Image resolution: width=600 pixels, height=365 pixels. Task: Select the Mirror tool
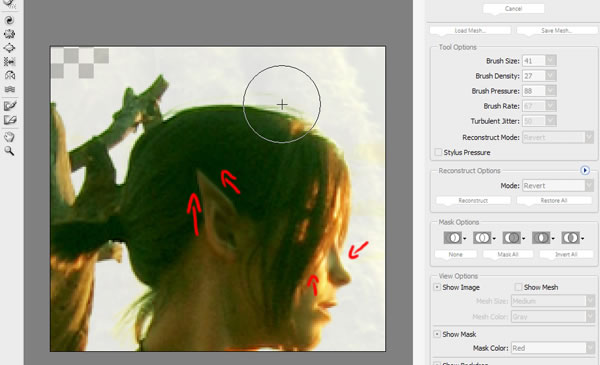point(10,75)
